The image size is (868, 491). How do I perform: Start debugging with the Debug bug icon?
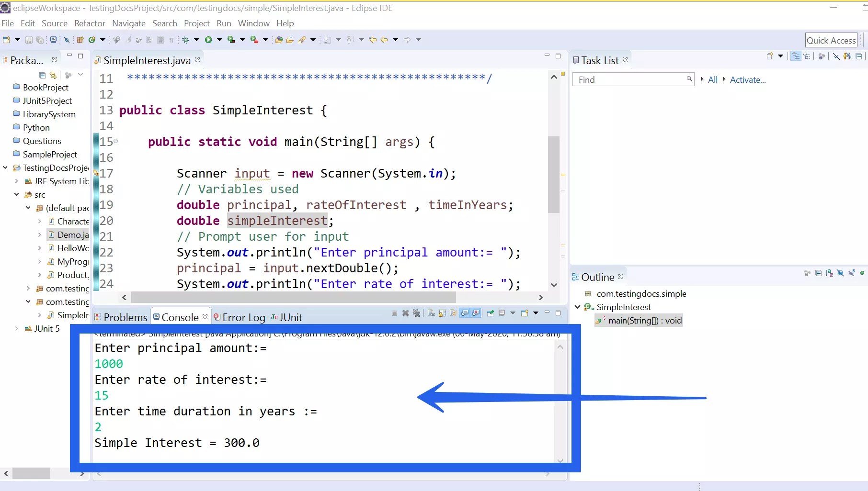coord(186,40)
